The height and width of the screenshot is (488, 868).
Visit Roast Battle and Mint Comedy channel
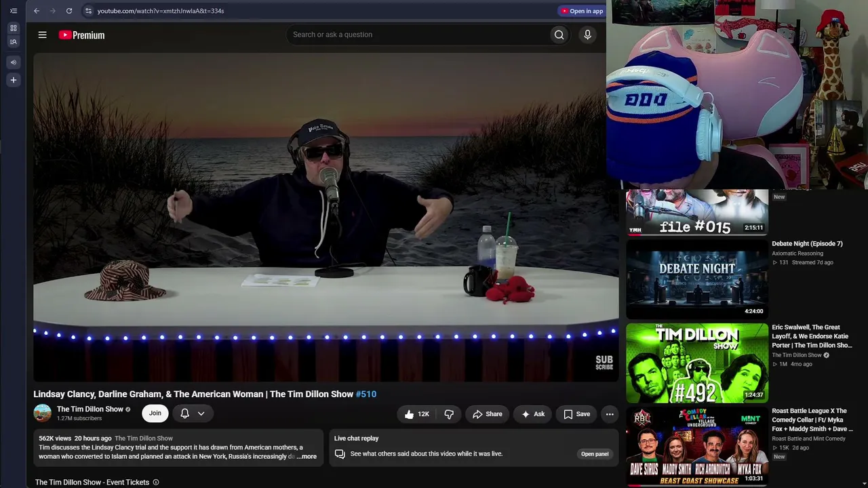pyautogui.click(x=808, y=439)
